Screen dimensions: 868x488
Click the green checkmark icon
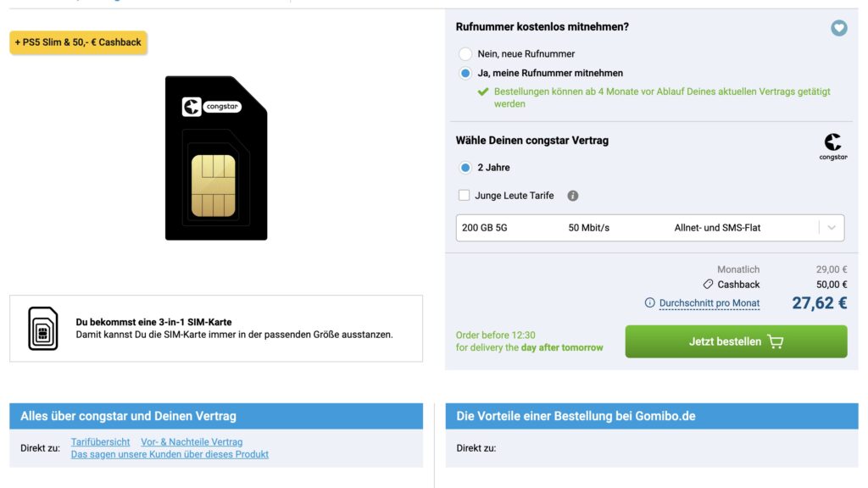tap(483, 91)
